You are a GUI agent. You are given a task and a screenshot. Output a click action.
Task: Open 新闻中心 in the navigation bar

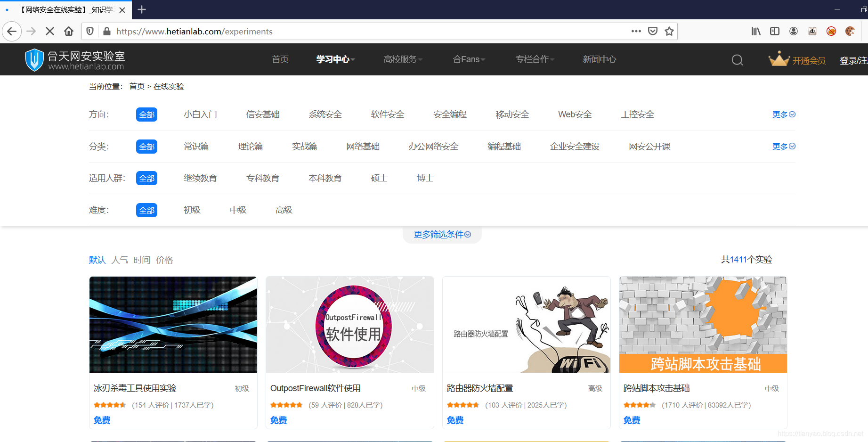(600, 59)
